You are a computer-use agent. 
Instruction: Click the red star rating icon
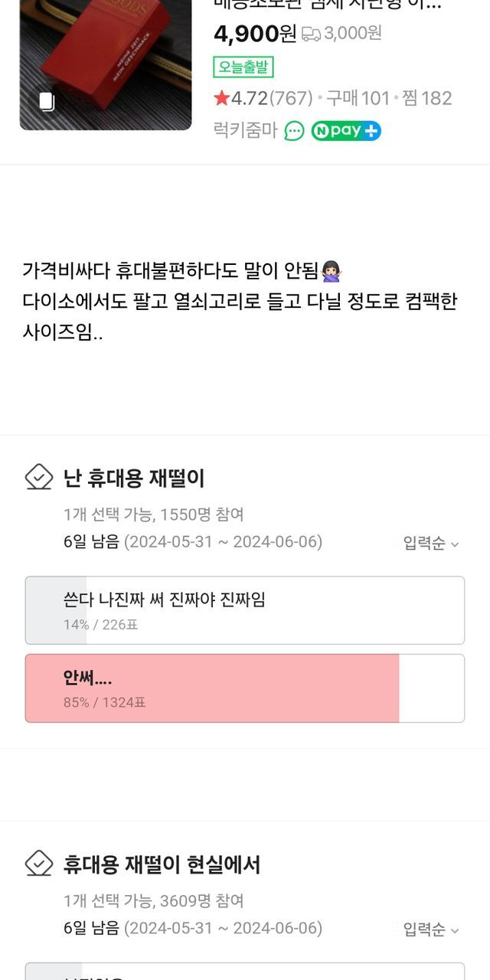click(x=221, y=98)
